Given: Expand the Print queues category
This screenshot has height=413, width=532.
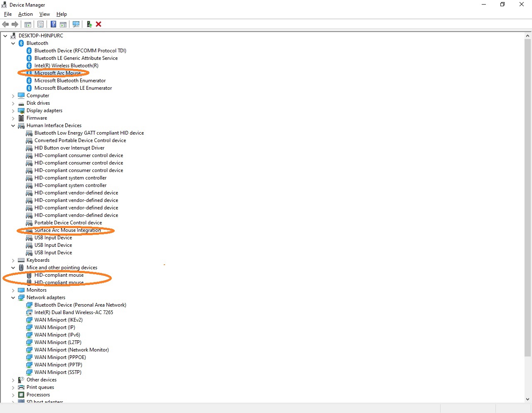Looking at the screenshot, I should click(13, 387).
